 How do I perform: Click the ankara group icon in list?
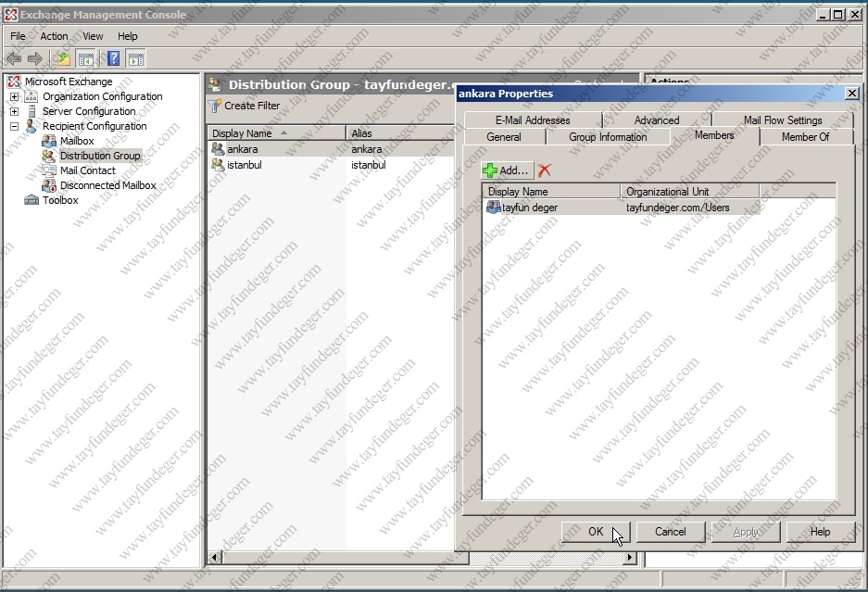[x=218, y=148]
